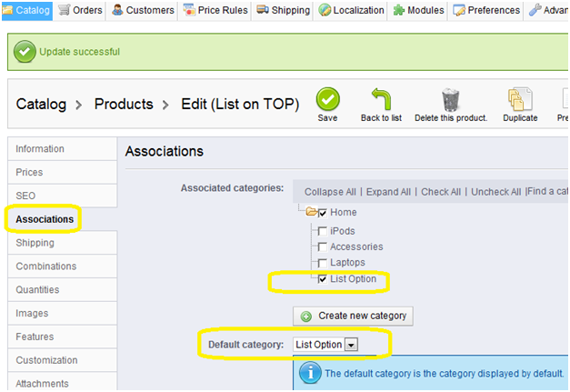Screen dimensions: 570x392
Task: Open the Shipping top menu
Action: (284, 10)
